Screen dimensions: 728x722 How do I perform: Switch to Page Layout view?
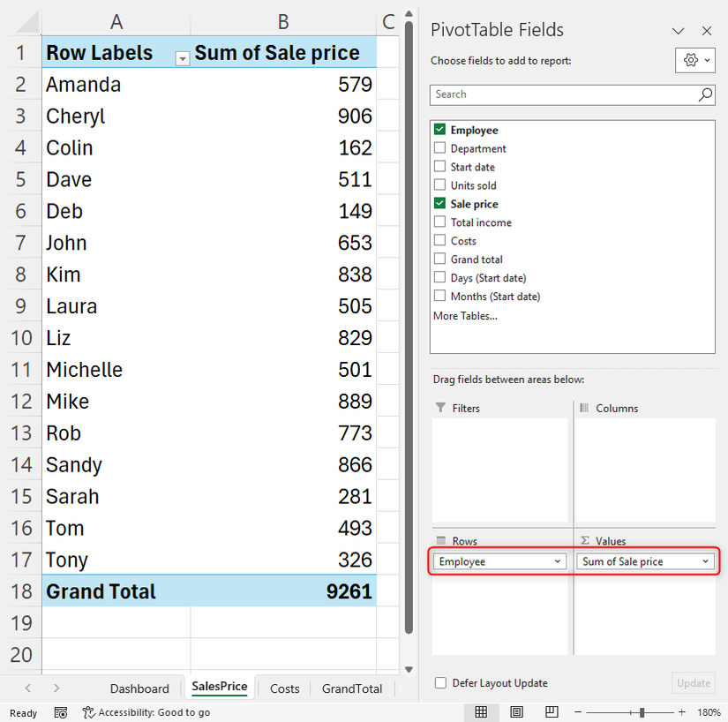[516, 712]
